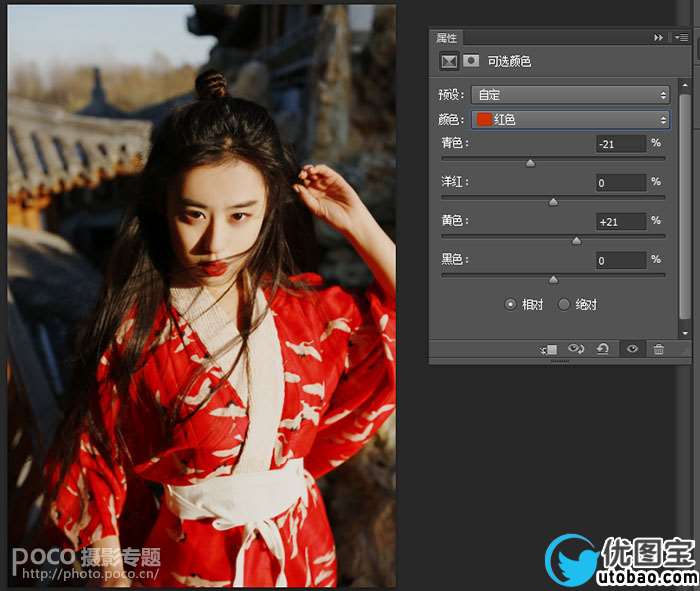
Task: Select the 相对 radio button
Action: [x=510, y=304]
